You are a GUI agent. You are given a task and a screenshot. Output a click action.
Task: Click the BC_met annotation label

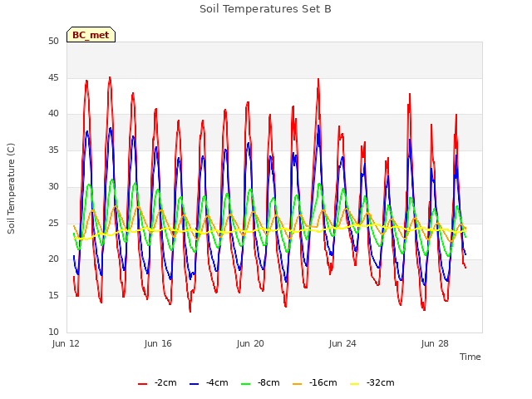point(91,35)
